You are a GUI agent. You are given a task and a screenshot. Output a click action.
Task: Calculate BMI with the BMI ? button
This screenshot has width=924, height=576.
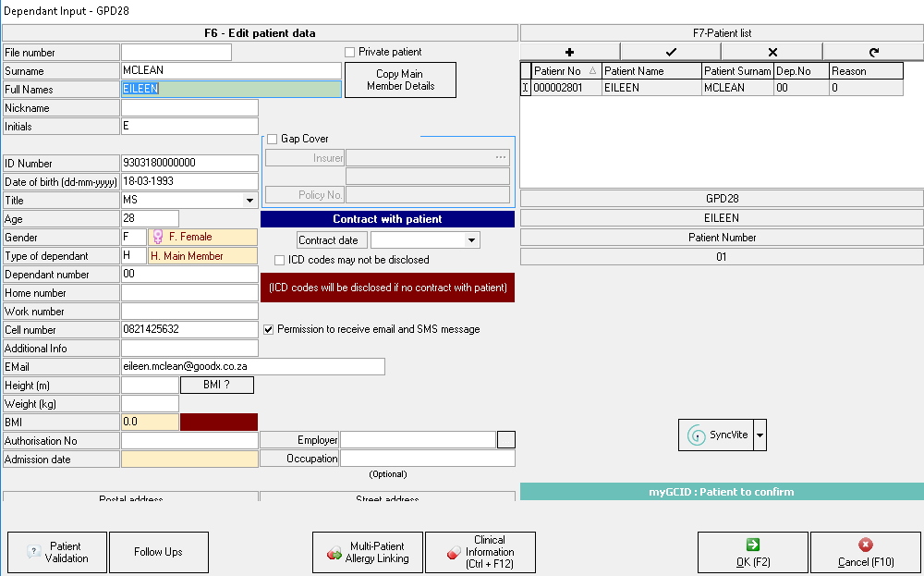pos(216,385)
